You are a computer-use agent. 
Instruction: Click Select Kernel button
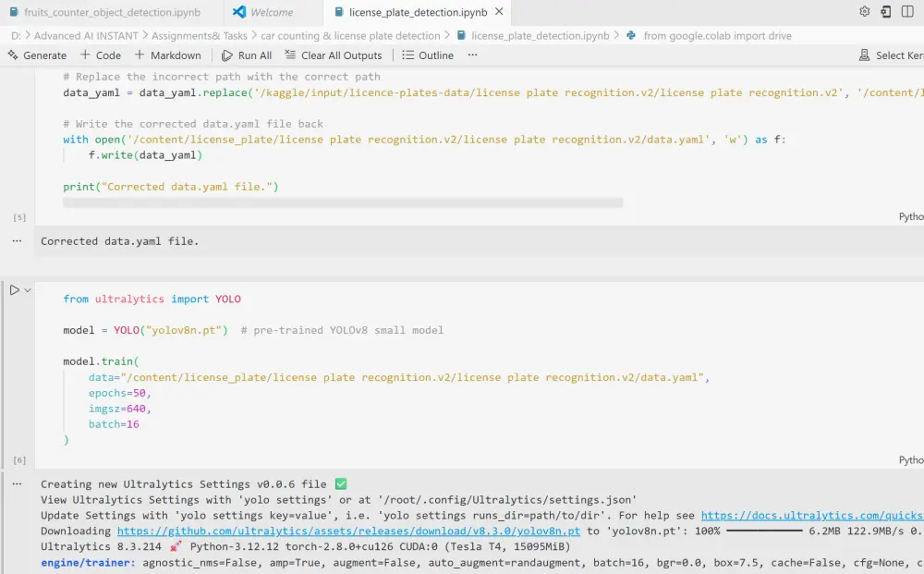click(x=891, y=55)
